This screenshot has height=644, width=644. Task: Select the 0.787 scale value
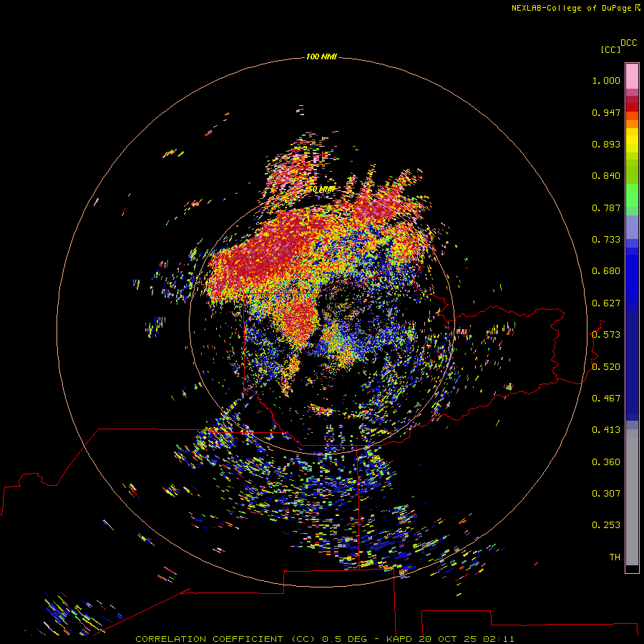(x=606, y=208)
